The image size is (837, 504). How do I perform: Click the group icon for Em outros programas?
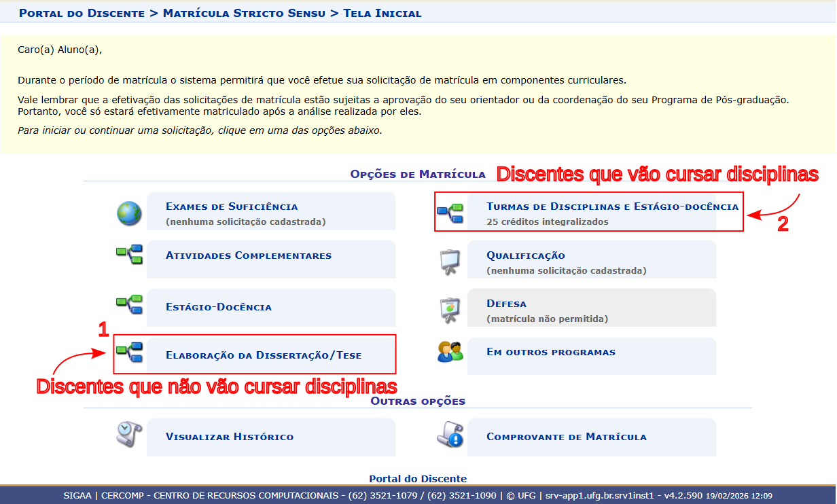click(450, 354)
